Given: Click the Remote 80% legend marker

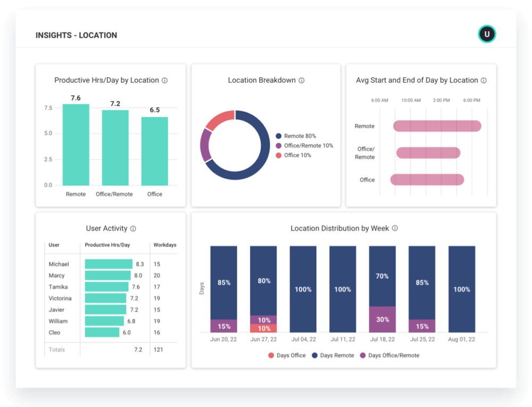Looking at the screenshot, I should (x=279, y=136).
